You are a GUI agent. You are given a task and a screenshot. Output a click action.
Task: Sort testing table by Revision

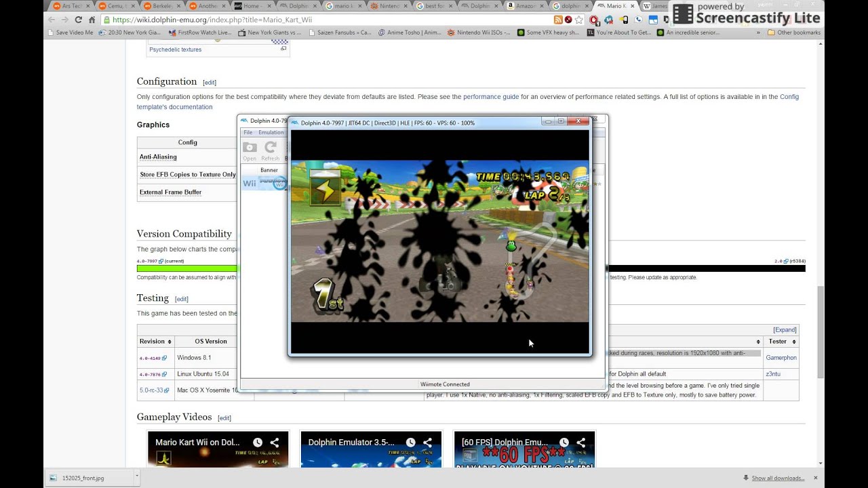click(155, 342)
